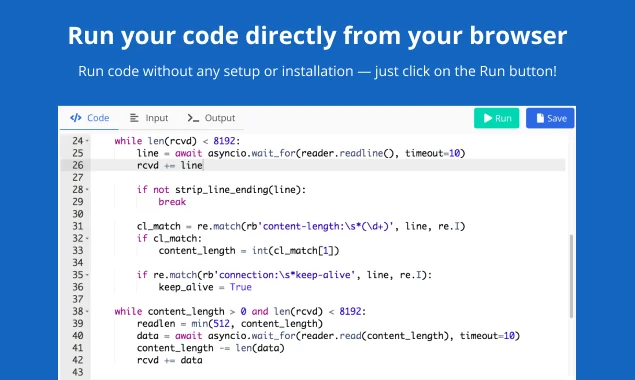The height and width of the screenshot is (380, 635).
Task: Click line number 26 in the gutter
Action: point(78,165)
